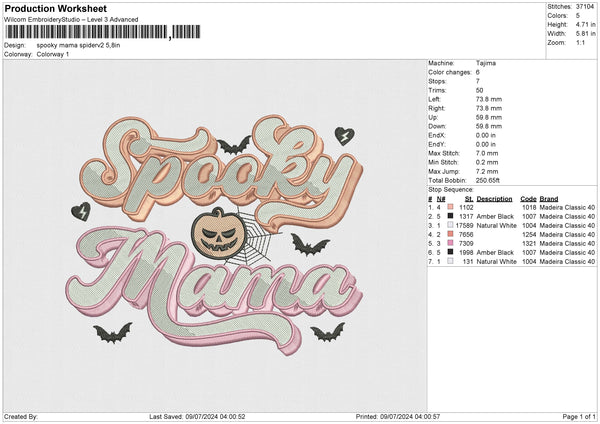The image size is (600, 424).
Task: Click the 'N#' column header
Action: tap(441, 199)
